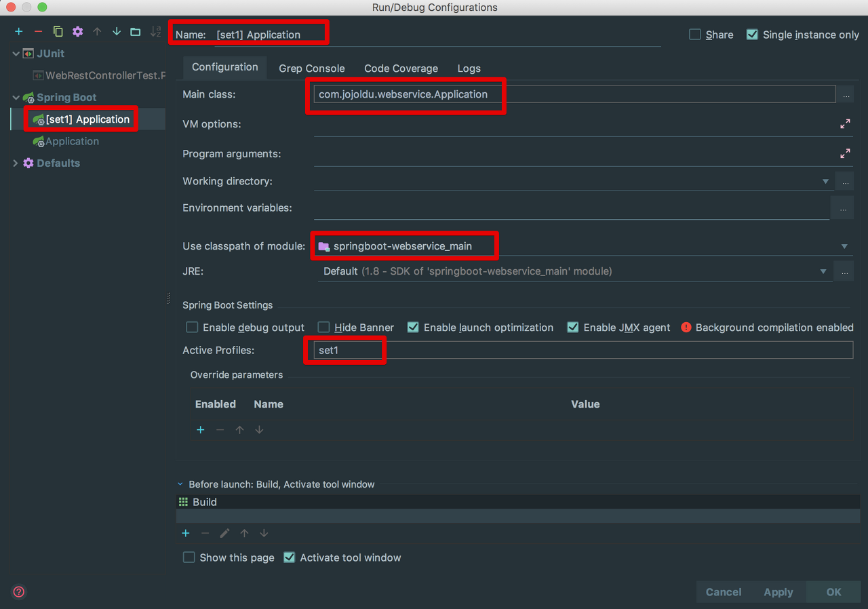Click the Enabled column header
Image resolution: width=868 pixels, height=609 pixels.
click(x=216, y=404)
